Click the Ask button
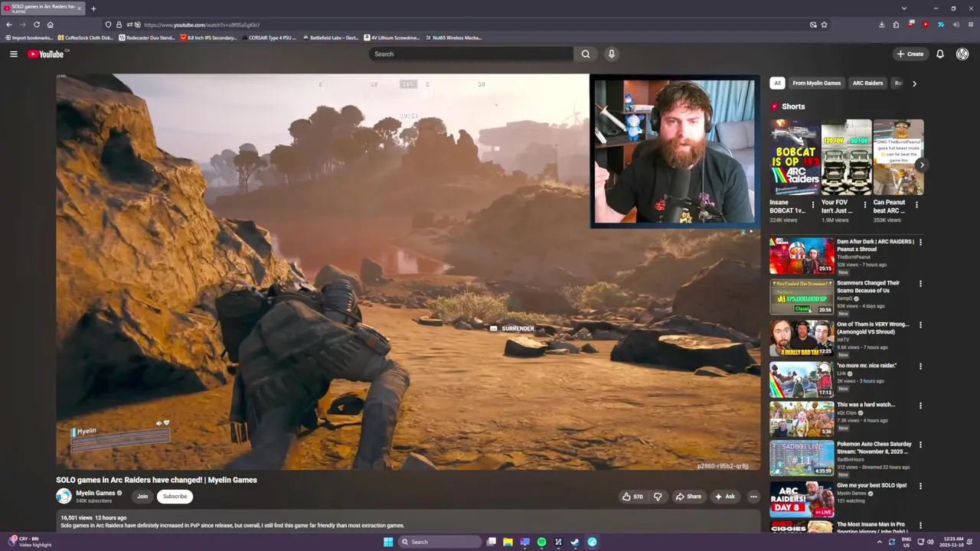Viewport: 980px width, 551px height. pyautogui.click(x=724, y=497)
